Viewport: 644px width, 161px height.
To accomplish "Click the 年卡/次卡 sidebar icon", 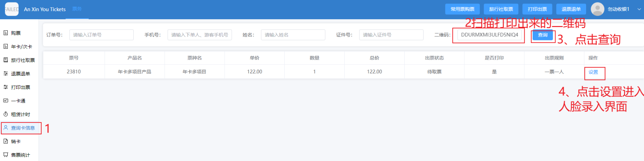I will pyautogui.click(x=6, y=46).
